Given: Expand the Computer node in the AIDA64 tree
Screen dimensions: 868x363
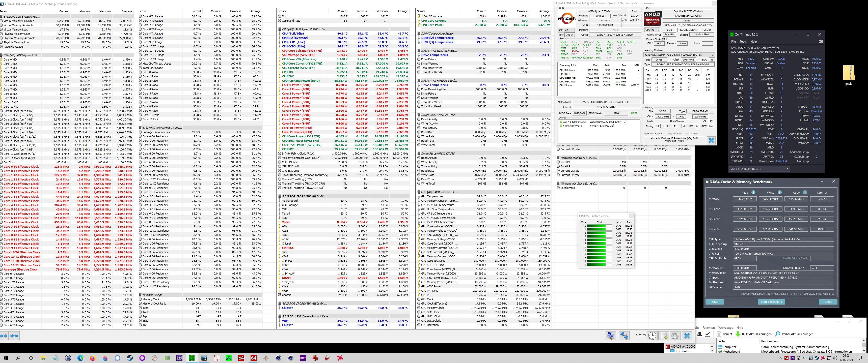Looking at the screenshot, I should point(667,351).
